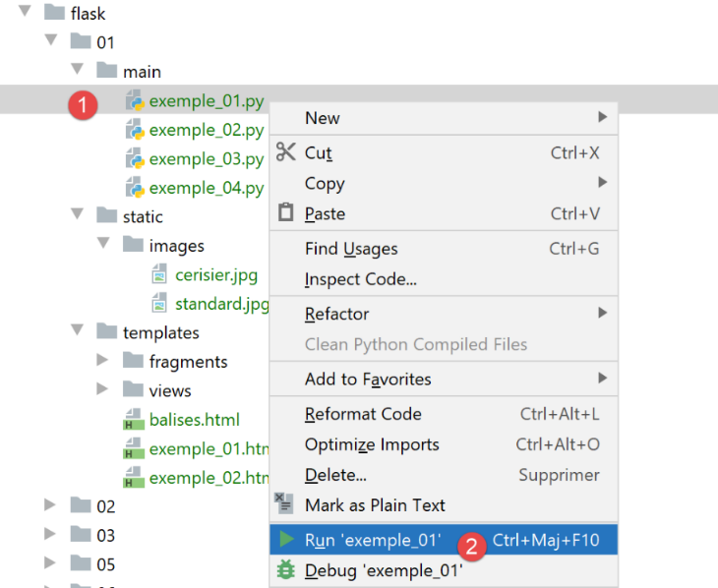Click the HTML icon of balises.html
The image size is (718, 588).
133,421
